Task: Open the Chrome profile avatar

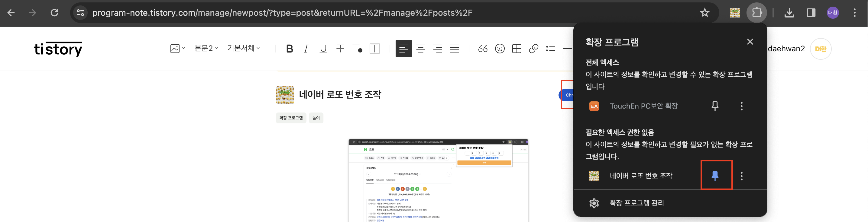Action: coord(833,13)
